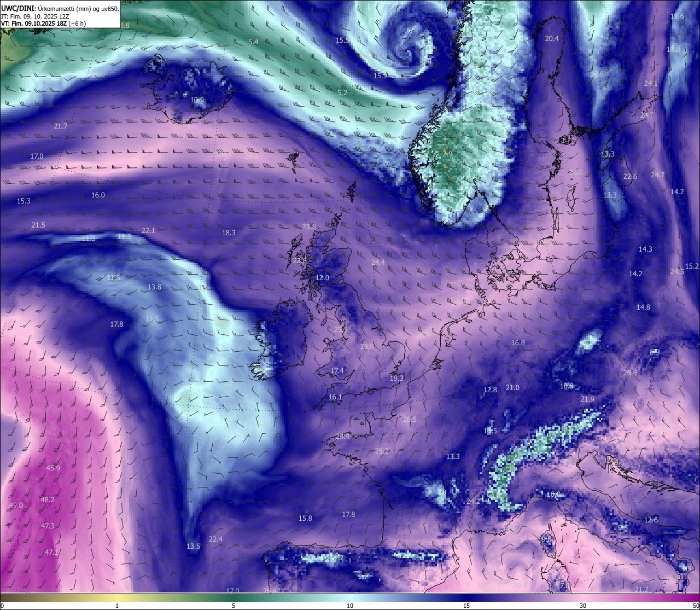700x610 pixels.
Task: Click the UWC/DINI Úrkomumætti title line
Action: point(60,9)
